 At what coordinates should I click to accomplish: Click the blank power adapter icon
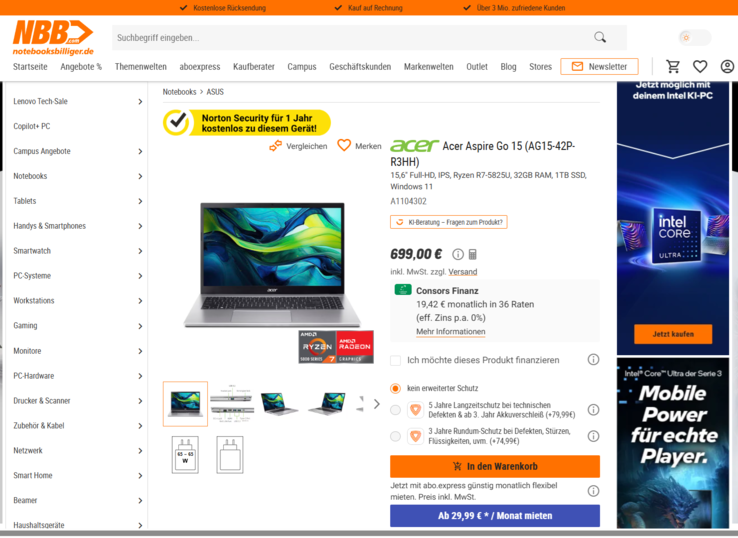[x=230, y=454]
